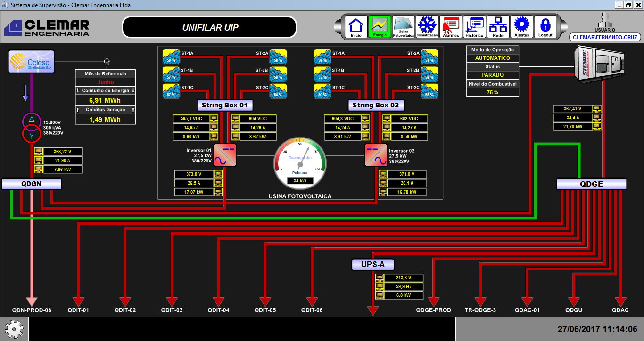
Task: Click the PARADO status value
Action: coord(493,75)
